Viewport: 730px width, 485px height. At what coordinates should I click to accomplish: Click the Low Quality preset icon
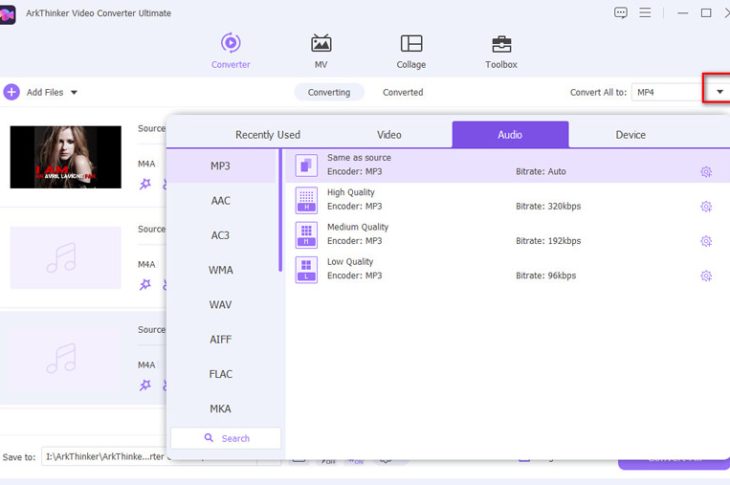[306, 269]
